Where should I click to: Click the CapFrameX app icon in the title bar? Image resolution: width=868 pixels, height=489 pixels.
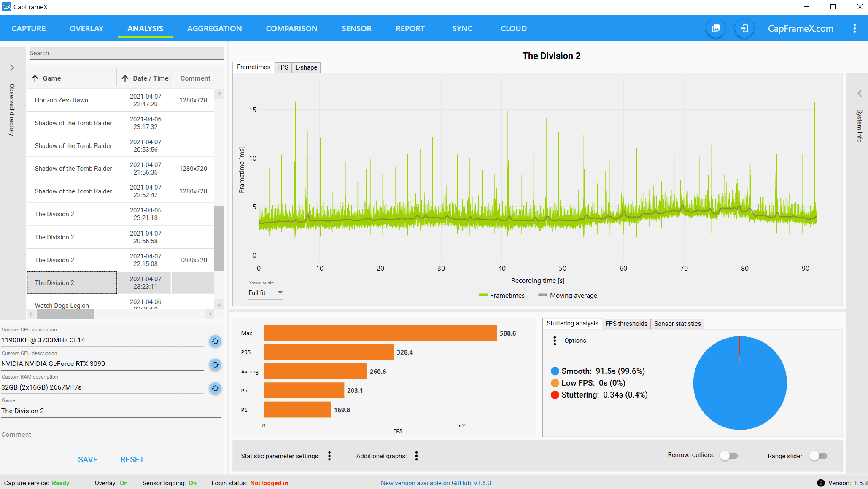pyautogui.click(x=7, y=7)
